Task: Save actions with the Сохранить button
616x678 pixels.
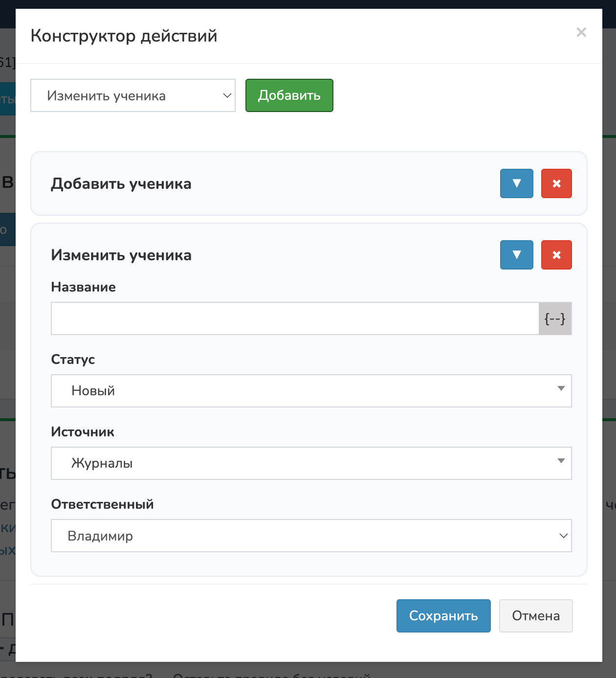Action: [443, 616]
